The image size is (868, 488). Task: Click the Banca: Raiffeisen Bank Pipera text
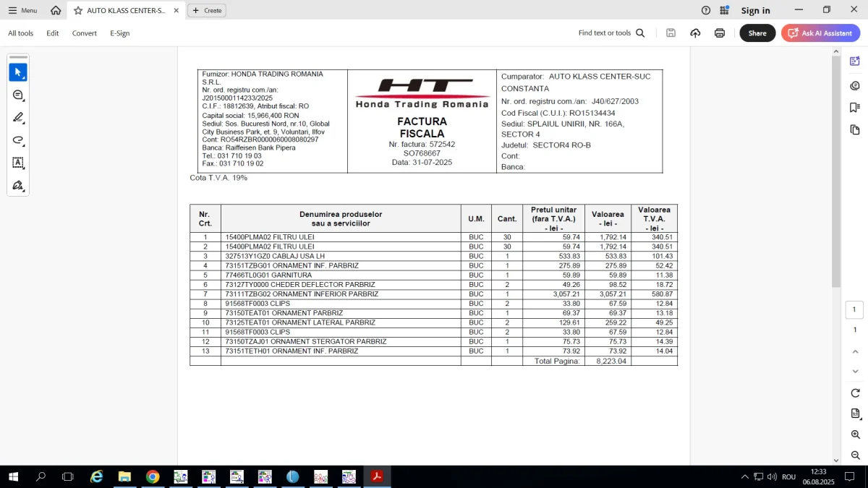[249, 147]
